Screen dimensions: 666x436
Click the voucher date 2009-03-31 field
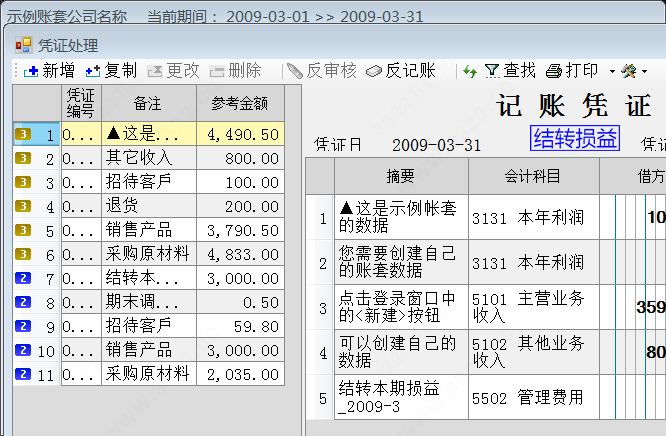[x=437, y=145]
